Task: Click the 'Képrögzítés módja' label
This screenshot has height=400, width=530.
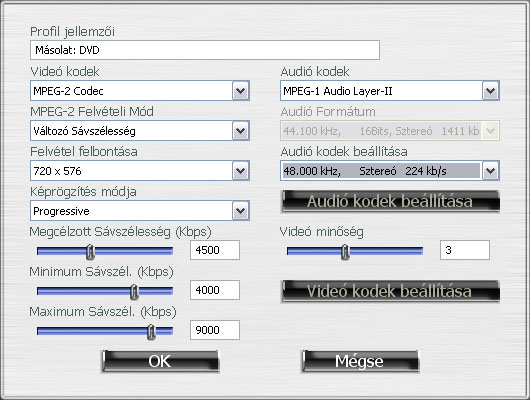Action: pyautogui.click(x=83, y=192)
